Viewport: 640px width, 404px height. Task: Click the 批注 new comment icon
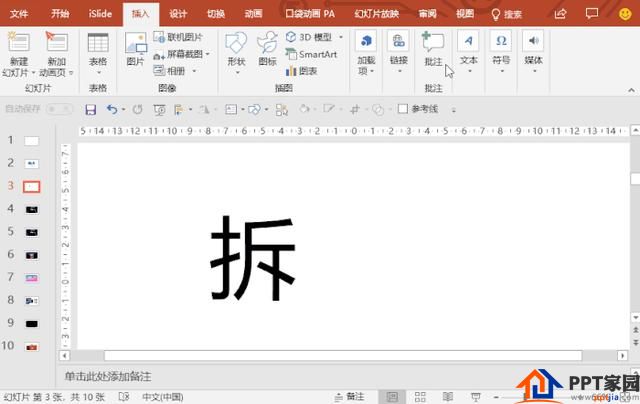[433, 42]
